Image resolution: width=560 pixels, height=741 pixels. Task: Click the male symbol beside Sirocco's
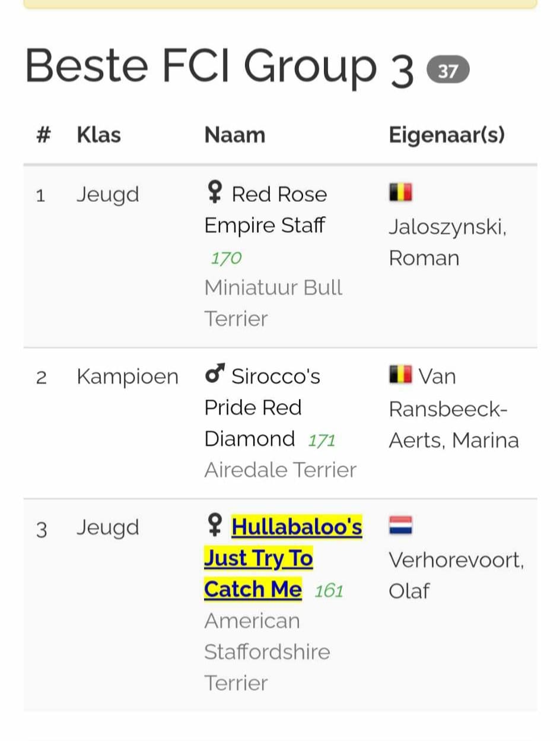point(215,375)
